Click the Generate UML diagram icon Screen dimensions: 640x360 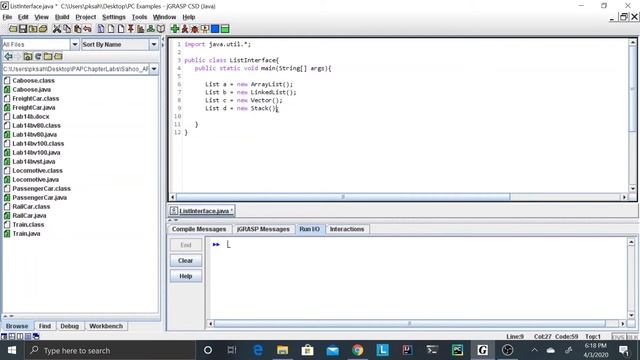[x=151, y=29]
